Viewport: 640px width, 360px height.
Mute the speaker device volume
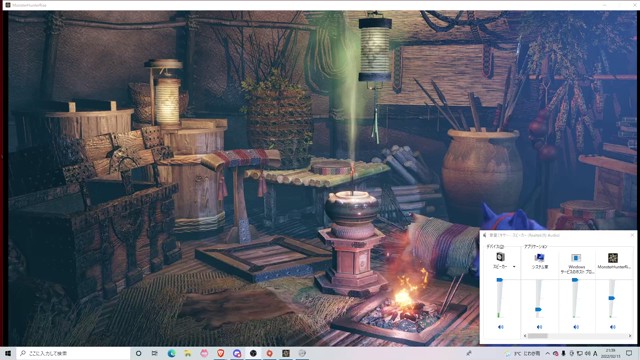click(x=500, y=327)
